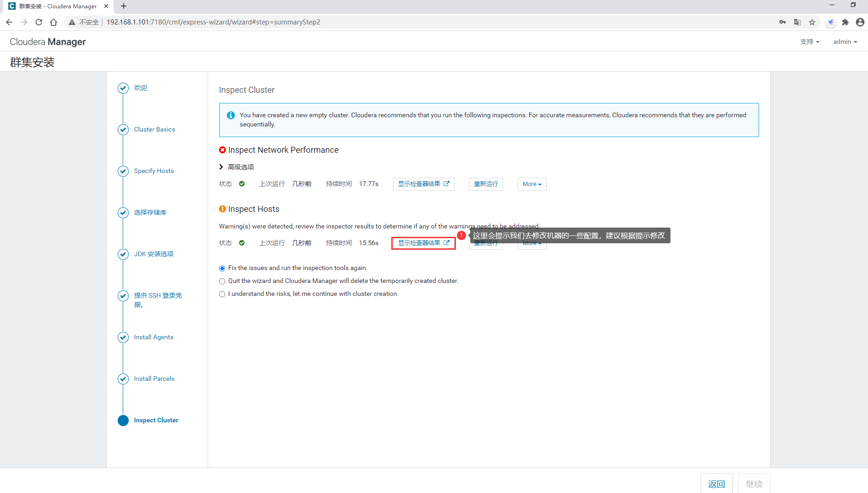The height and width of the screenshot is (493, 868).
Task: Open the 支持 dropdown menu
Action: pos(810,42)
